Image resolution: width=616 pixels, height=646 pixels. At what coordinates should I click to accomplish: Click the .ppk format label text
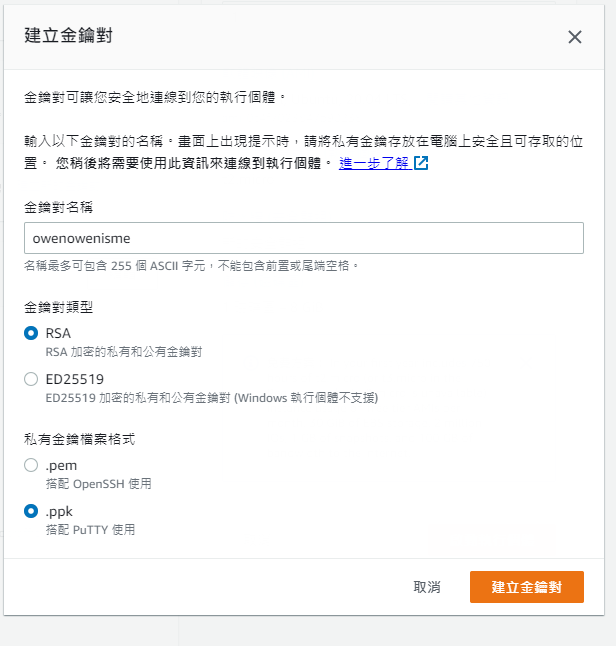(60, 511)
